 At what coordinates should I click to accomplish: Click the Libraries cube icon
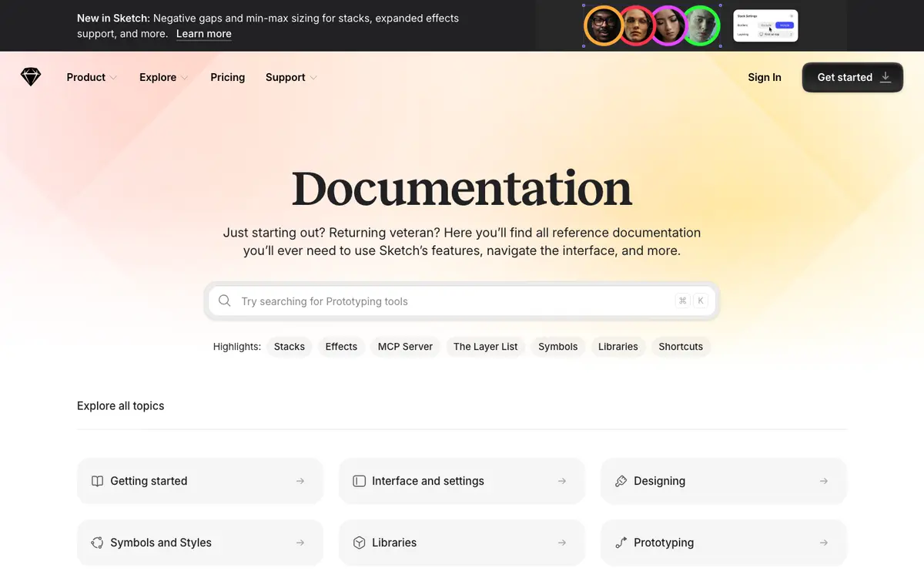click(x=359, y=543)
